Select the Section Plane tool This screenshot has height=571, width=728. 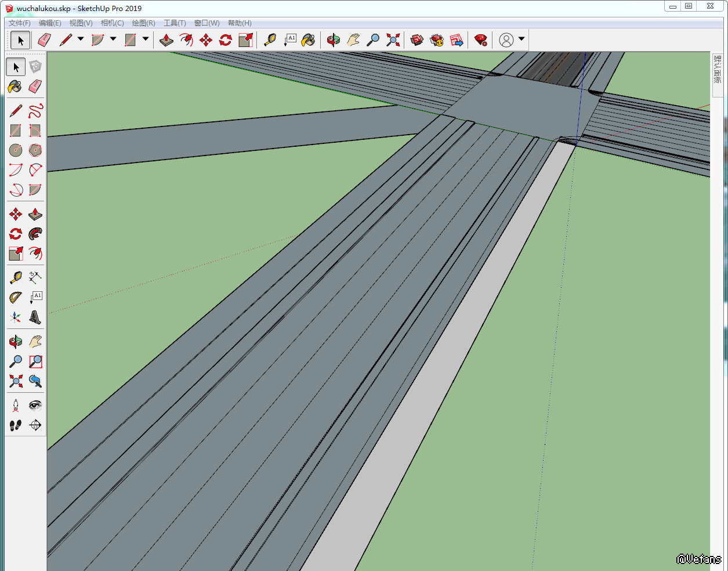(35, 425)
